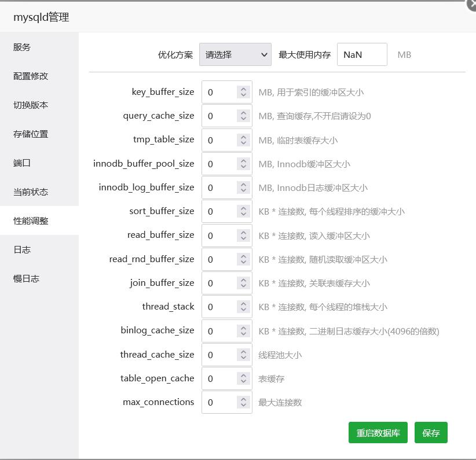476x460 pixels.
Task: Adjust key_buffer_size with its spinner arrows
Action: pyautogui.click(x=243, y=92)
